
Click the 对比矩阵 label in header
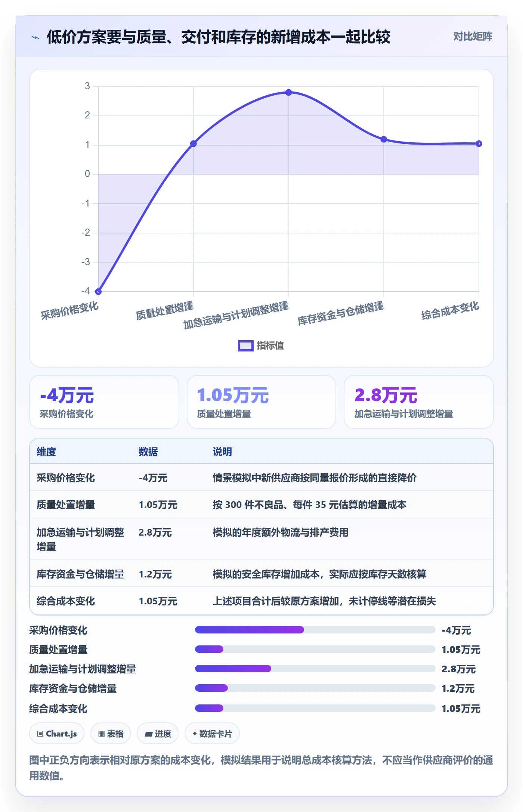[x=473, y=37]
